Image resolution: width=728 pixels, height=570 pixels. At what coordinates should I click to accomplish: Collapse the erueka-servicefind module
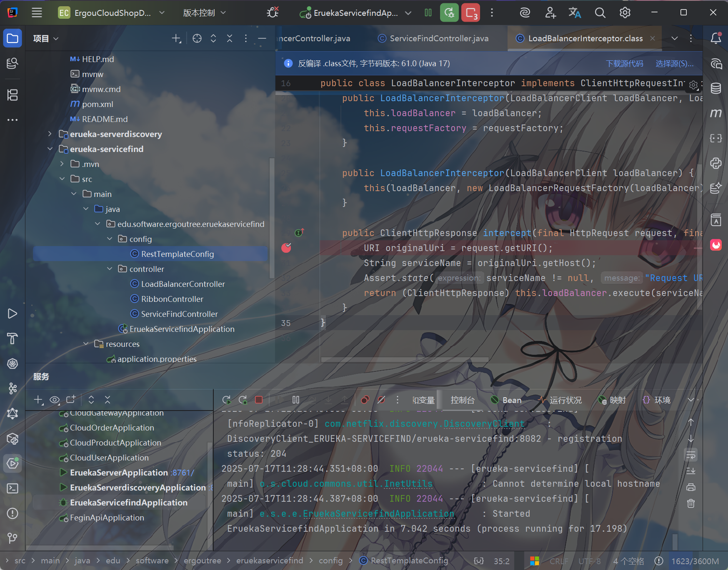[x=50, y=149]
